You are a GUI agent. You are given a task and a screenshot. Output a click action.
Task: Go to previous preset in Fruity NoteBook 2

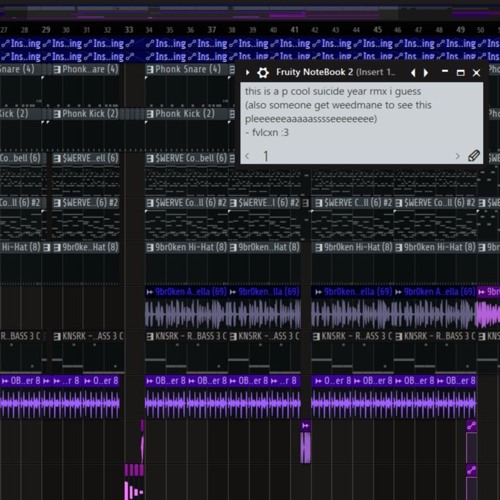[413, 72]
